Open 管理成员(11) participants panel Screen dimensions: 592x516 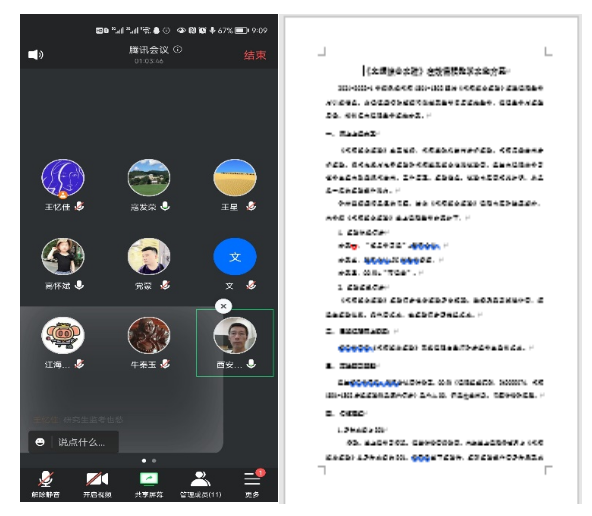pyautogui.click(x=200, y=484)
